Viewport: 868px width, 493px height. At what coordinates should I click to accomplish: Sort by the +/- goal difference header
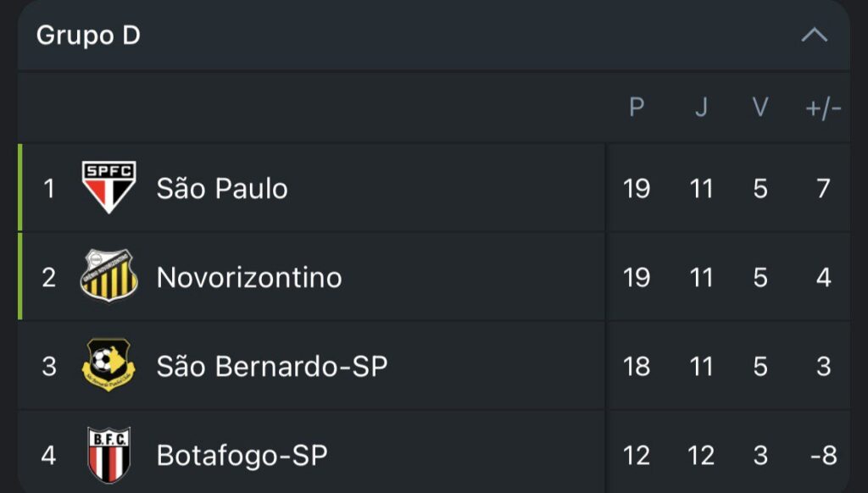click(823, 108)
